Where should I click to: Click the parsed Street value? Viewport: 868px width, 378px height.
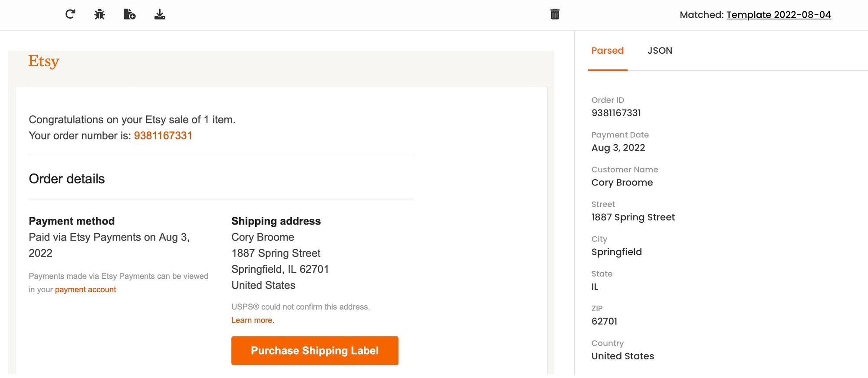pyautogui.click(x=633, y=217)
